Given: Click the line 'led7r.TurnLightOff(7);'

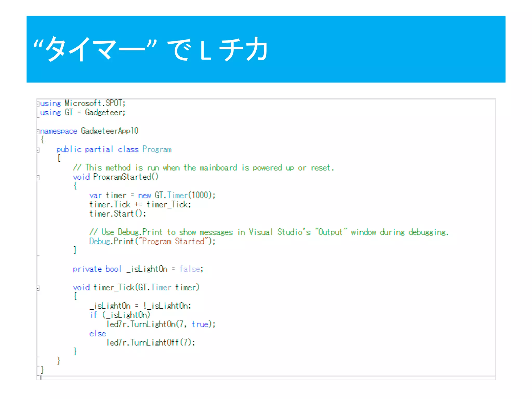Looking at the screenshot, I should tap(151, 343).
